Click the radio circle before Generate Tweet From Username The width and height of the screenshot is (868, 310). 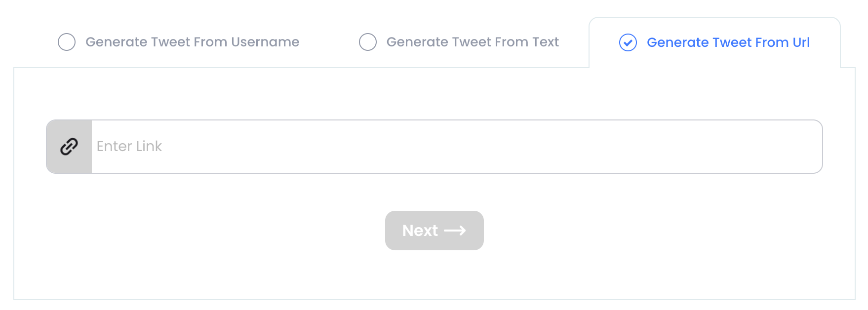[x=67, y=42]
